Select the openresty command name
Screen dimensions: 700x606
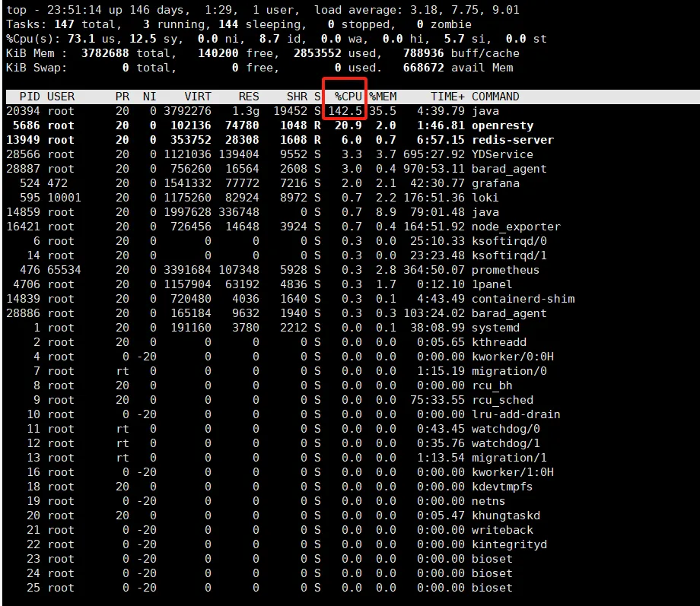pos(503,125)
